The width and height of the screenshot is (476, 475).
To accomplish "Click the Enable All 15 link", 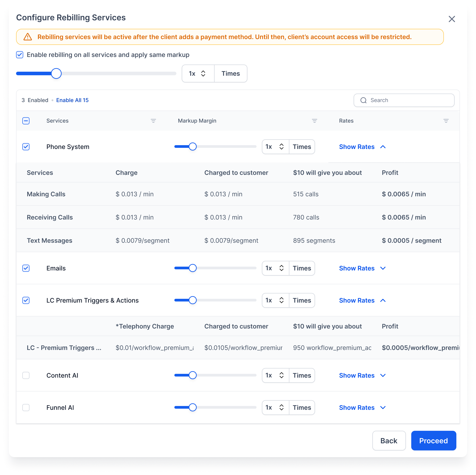I will (x=72, y=100).
